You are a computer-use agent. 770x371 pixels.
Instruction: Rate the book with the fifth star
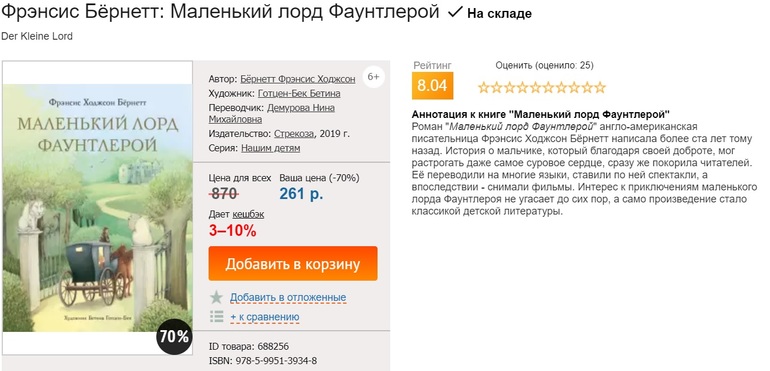pos(536,88)
